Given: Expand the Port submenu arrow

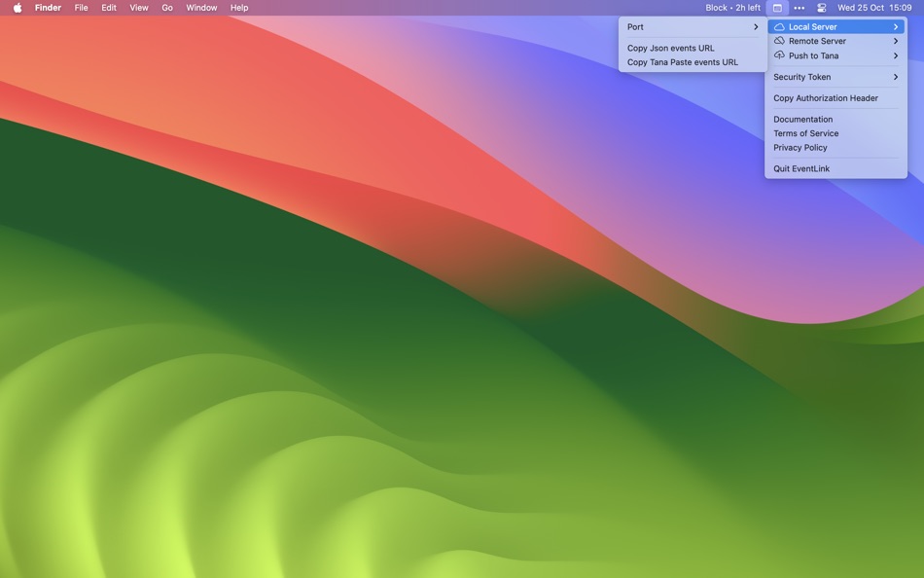Looking at the screenshot, I should pyautogui.click(x=756, y=26).
